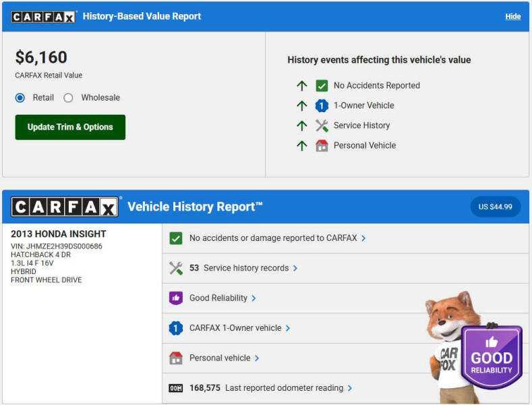This screenshot has width=532, height=405.
Task: Select the Wholesale radio button
Action: [x=68, y=98]
